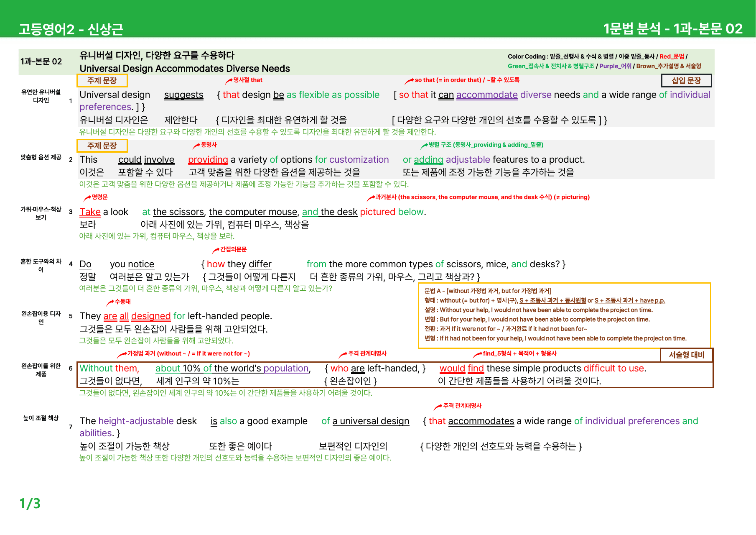Click the '서술형 대비' box
The image size is (756, 535).
[687, 355]
